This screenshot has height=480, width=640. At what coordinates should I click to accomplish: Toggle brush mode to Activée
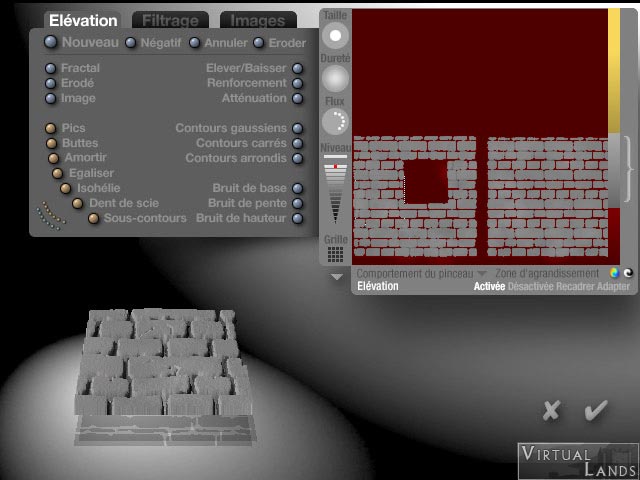pyautogui.click(x=489, y=286)
